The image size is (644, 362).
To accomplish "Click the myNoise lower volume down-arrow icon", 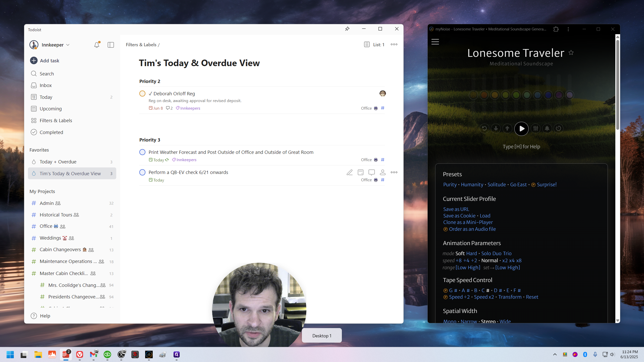I will 496,128.
